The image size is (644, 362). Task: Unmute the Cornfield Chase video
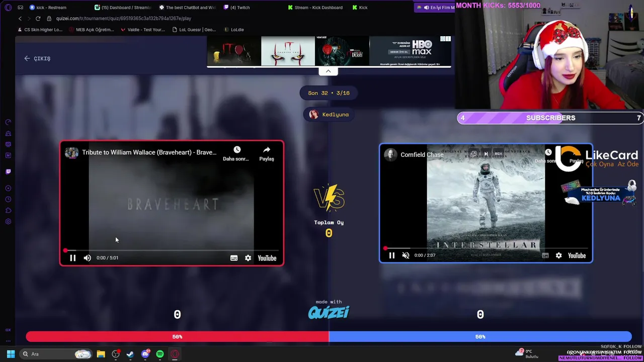pyautogui.click(x=406, y=255)
